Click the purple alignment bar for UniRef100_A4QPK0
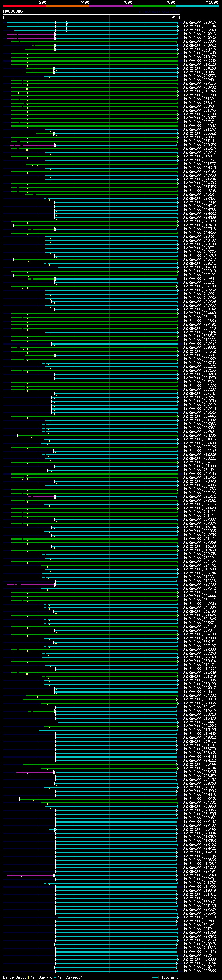This screenshot has width=222, height=980. (x=31, y=38)
